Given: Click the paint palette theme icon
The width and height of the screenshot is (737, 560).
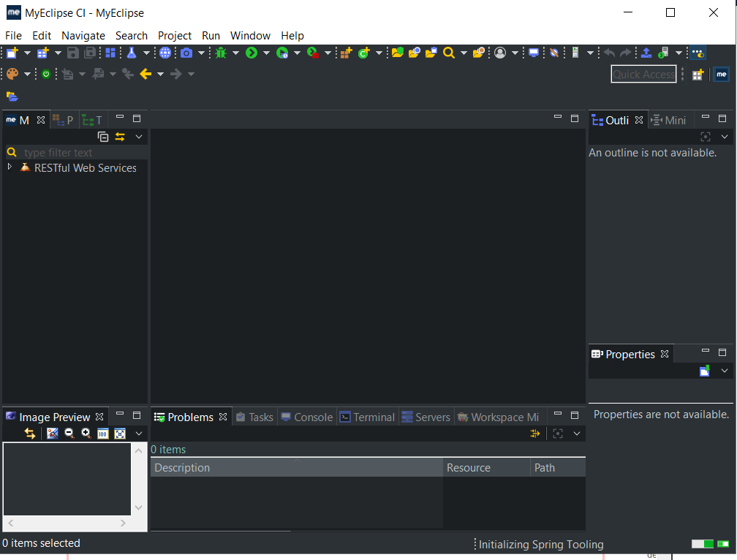Looking at the screenshot, I should pyautogui.click(x=12, y=74).
